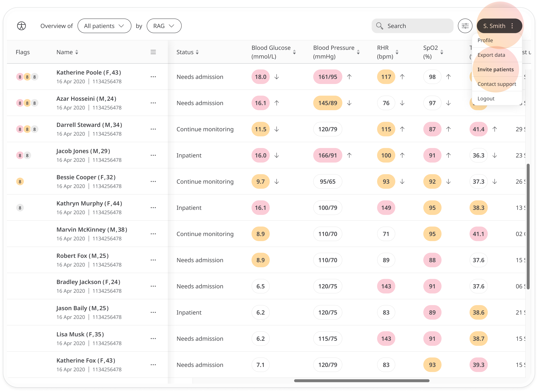Viewport: 538px width, 392px height.
Task: Sort by Status column arrows
Action: pos(197,52)
